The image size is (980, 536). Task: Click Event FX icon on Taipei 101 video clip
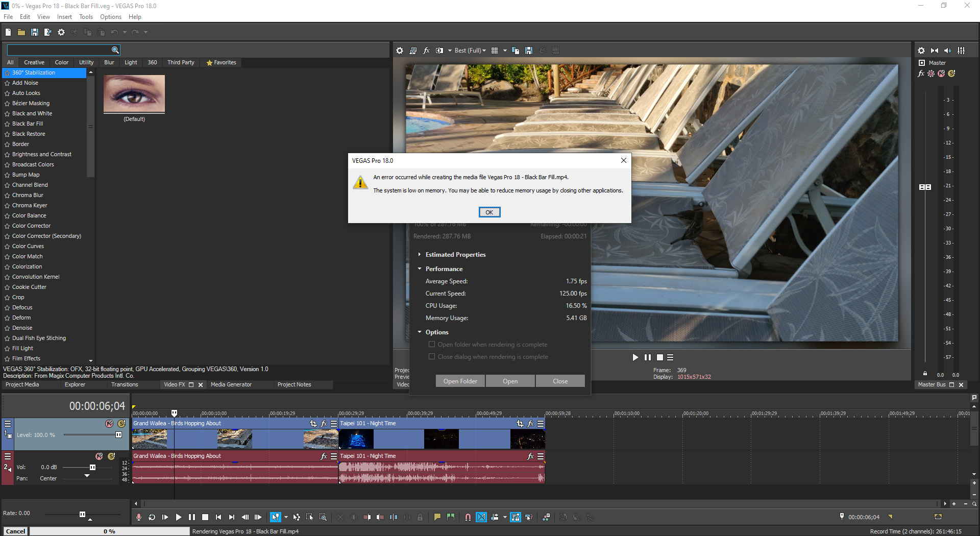tap(530, 423)
